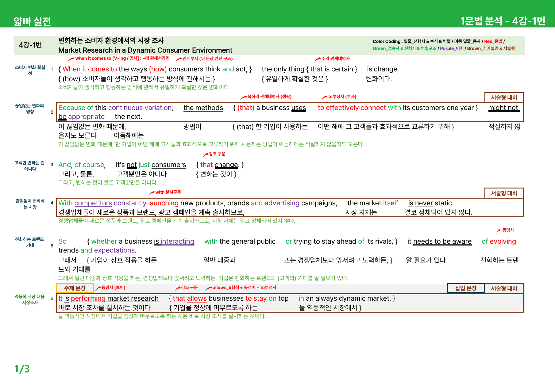The height and width of the screenshot is (392, 555).
Task: Click 'performing market research' in sentence 6
Action: pos(115,299)
